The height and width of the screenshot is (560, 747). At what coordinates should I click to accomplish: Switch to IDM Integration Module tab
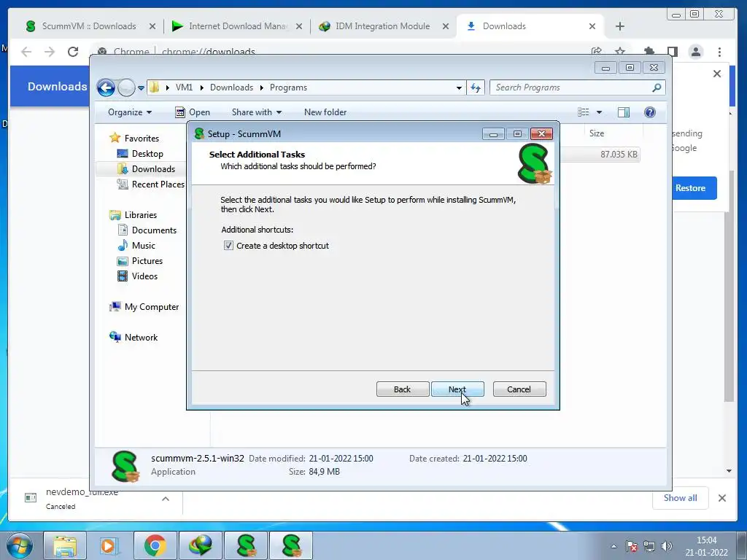[382, 26]
